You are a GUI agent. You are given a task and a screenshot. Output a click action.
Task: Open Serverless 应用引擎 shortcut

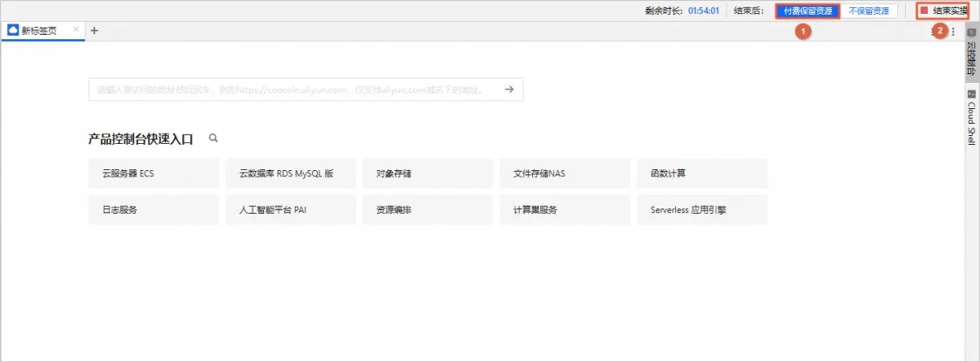701,210
